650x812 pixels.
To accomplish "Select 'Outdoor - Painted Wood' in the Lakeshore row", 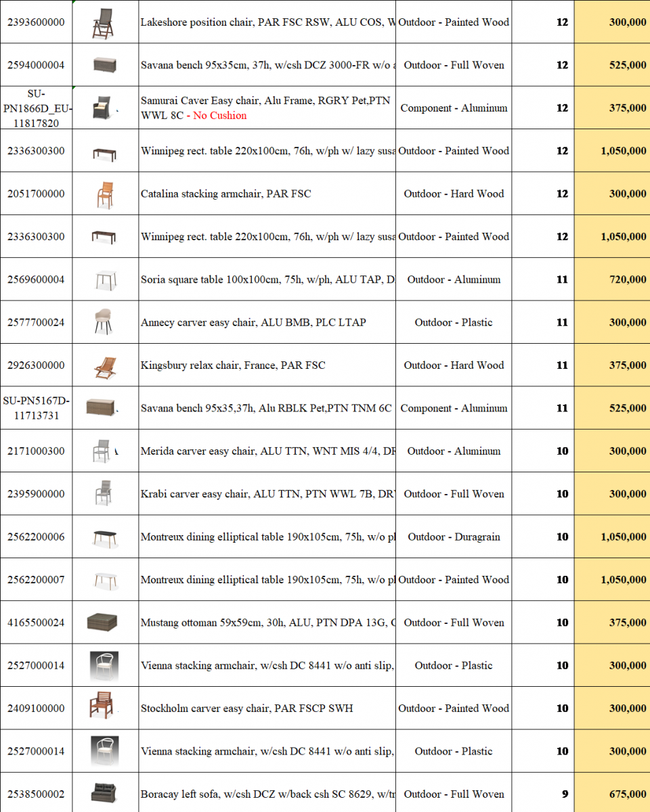I will (x=454, y=22).
